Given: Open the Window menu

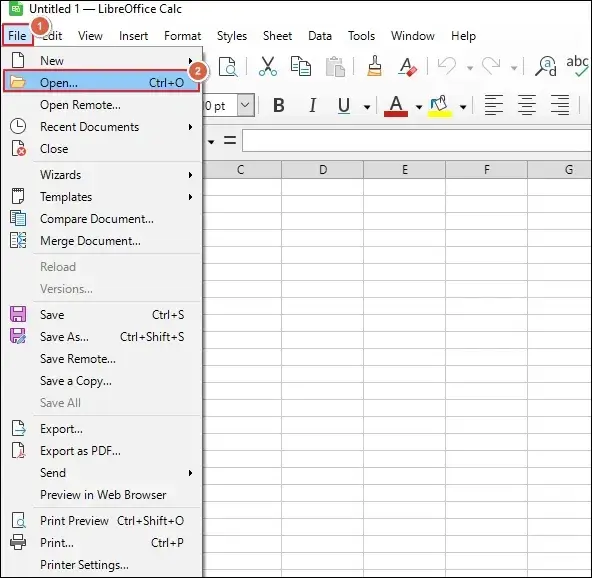Looking at the screenshot, I should tap(413, 36).
